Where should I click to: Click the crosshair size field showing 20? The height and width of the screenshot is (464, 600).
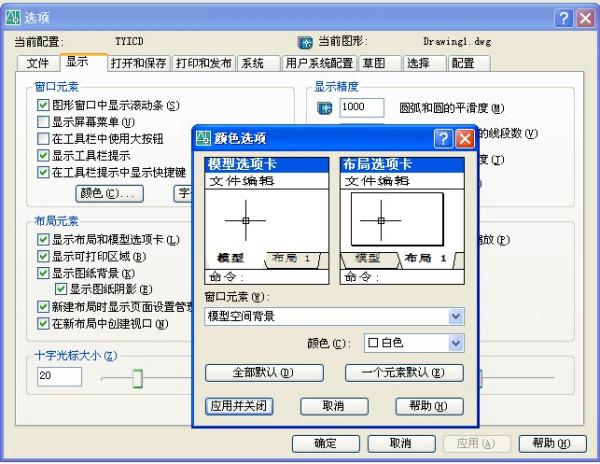(x=59, y=376)
